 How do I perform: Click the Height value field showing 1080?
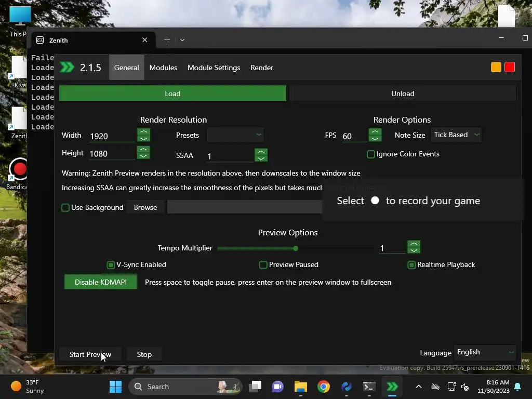click(x=112, y=154)
